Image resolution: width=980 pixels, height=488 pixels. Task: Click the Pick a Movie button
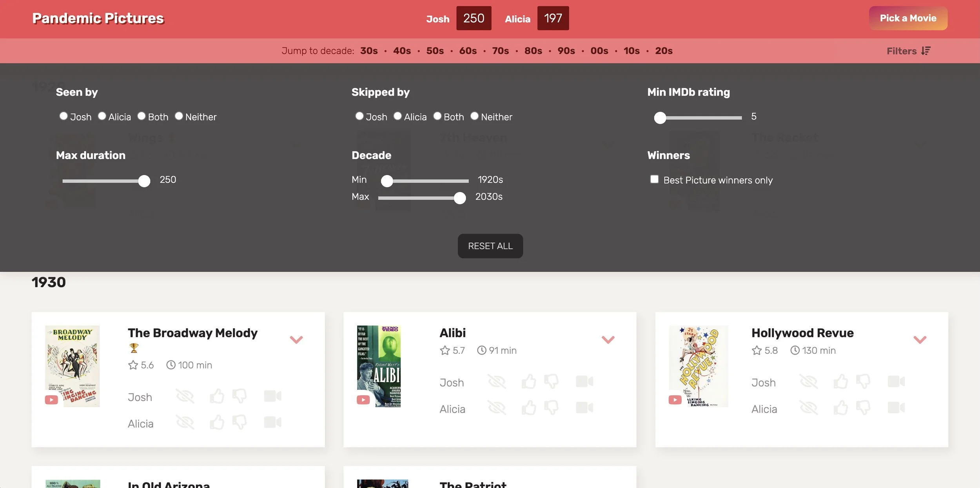(x=908, y=18)
